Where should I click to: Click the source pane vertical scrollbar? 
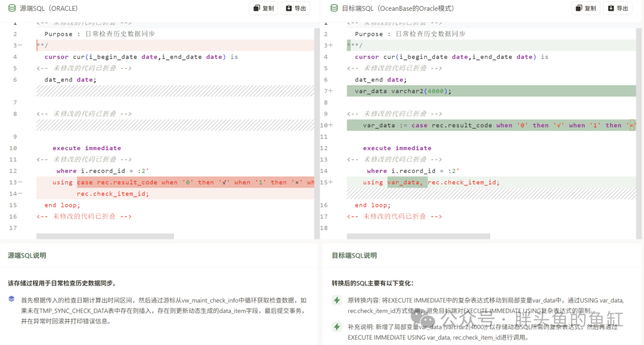coord(317,133)
